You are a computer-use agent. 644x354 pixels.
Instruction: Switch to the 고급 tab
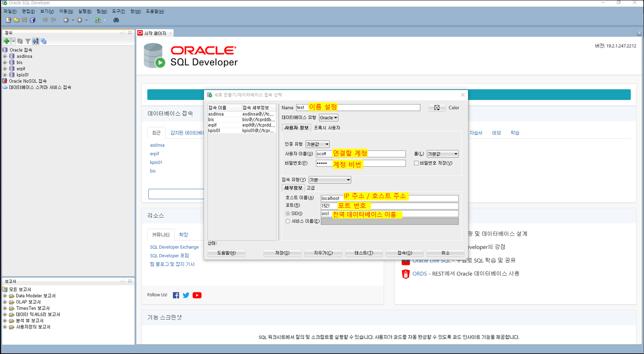coord(311,188)
